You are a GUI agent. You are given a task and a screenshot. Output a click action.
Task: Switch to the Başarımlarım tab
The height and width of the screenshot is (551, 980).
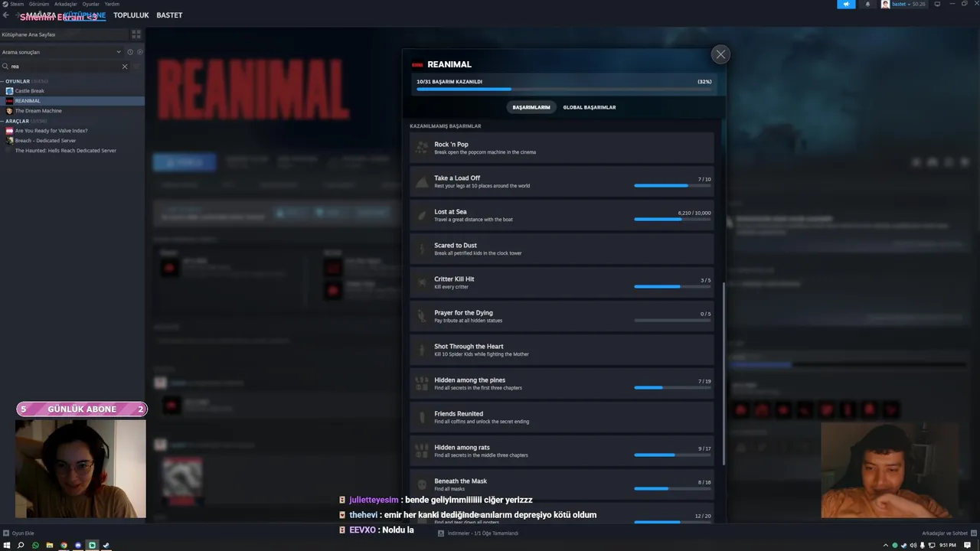pyautogui.click(x=531, y=107)
